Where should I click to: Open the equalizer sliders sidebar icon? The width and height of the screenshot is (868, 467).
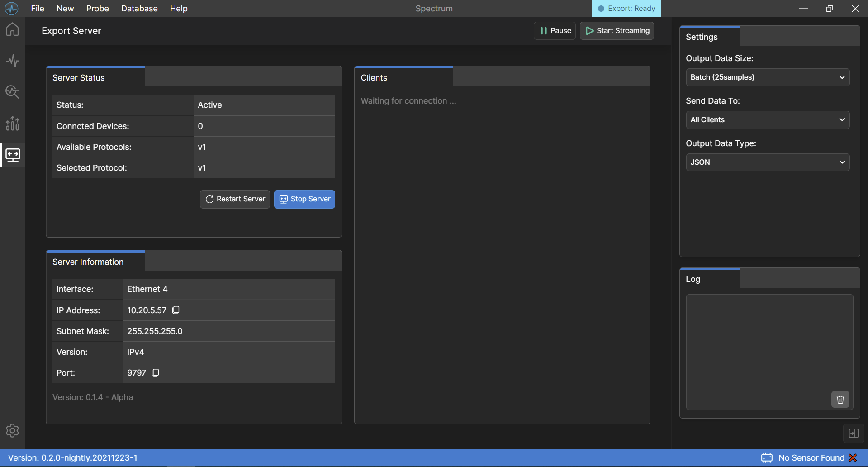tap(12, 124)
